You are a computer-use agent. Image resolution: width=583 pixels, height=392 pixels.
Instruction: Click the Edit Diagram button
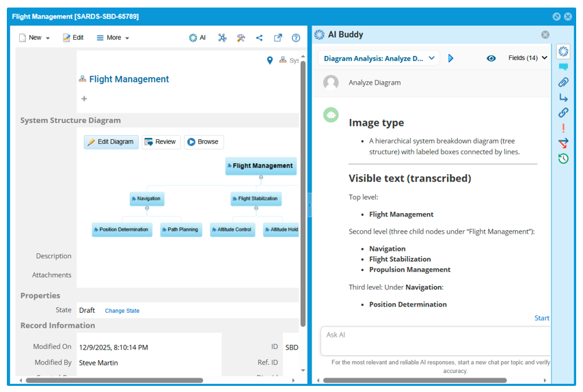point(111,142)
